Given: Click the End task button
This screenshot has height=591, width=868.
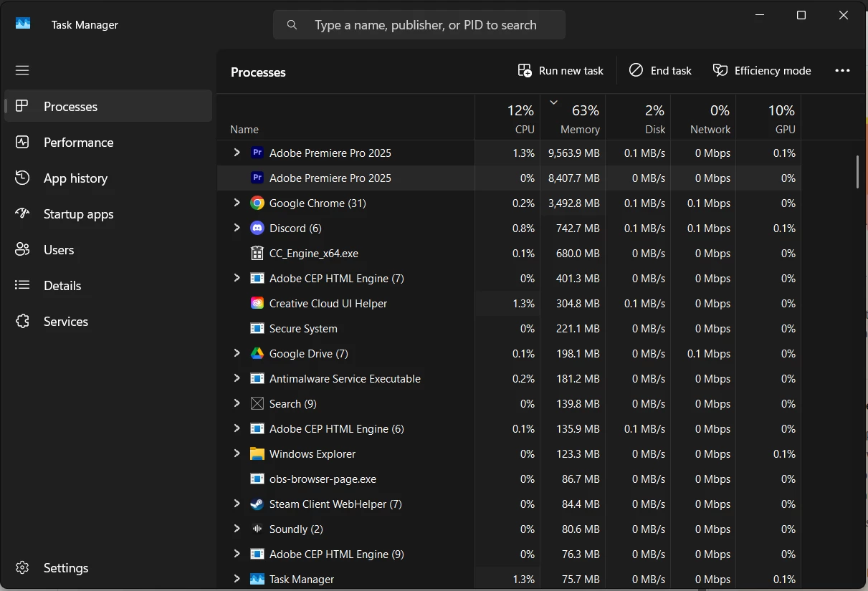Looking at the screenshot, I should pyautogui.click(x=660, y=70).
